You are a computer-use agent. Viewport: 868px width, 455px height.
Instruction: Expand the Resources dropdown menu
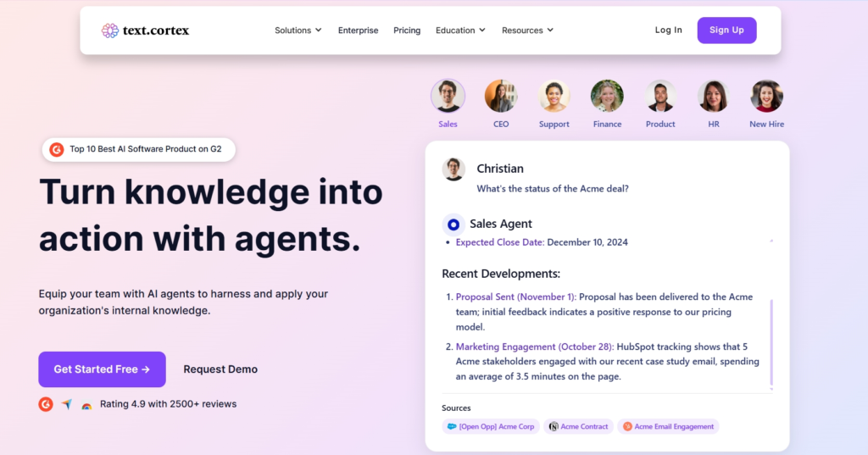tap(527, 31)
